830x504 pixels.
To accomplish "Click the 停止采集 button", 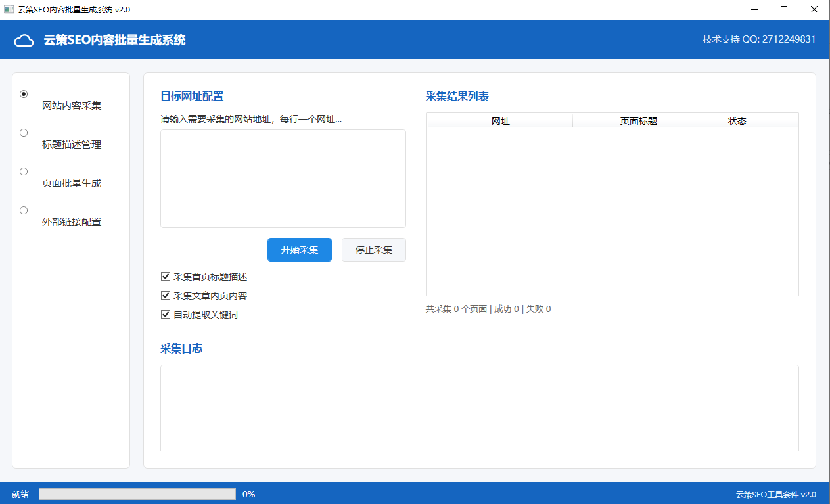I will pyautogui.click(x=374, y=250).
